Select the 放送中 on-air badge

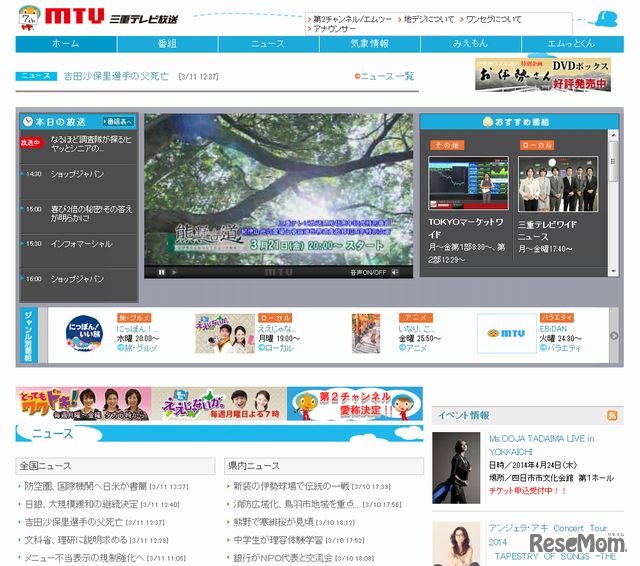pyautogui.click(x=31, y=143)
